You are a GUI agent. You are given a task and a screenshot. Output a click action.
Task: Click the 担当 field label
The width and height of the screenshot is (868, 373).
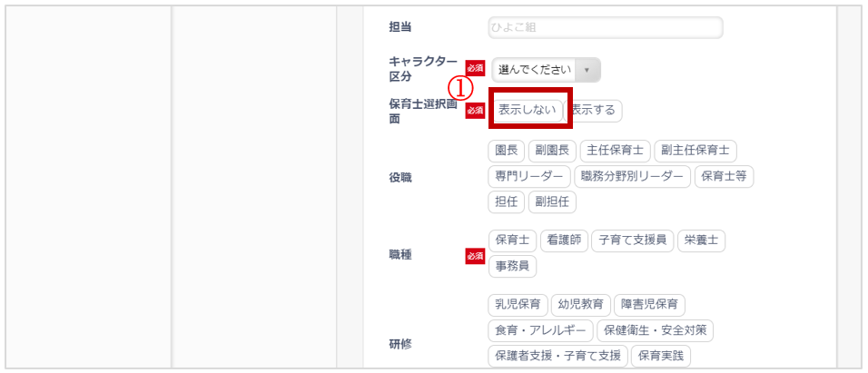[400, 27]
